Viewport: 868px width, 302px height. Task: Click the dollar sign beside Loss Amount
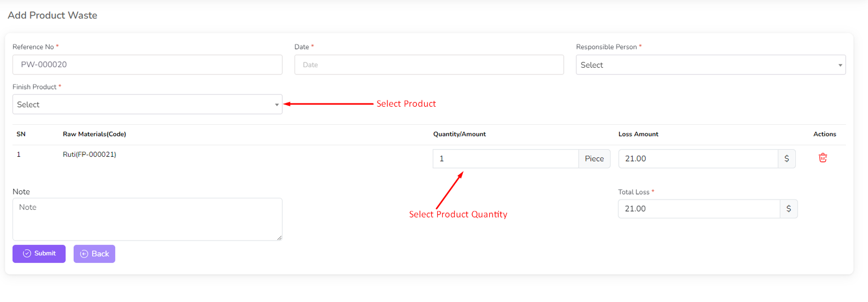pyautogui.click(x=787, y=159)
